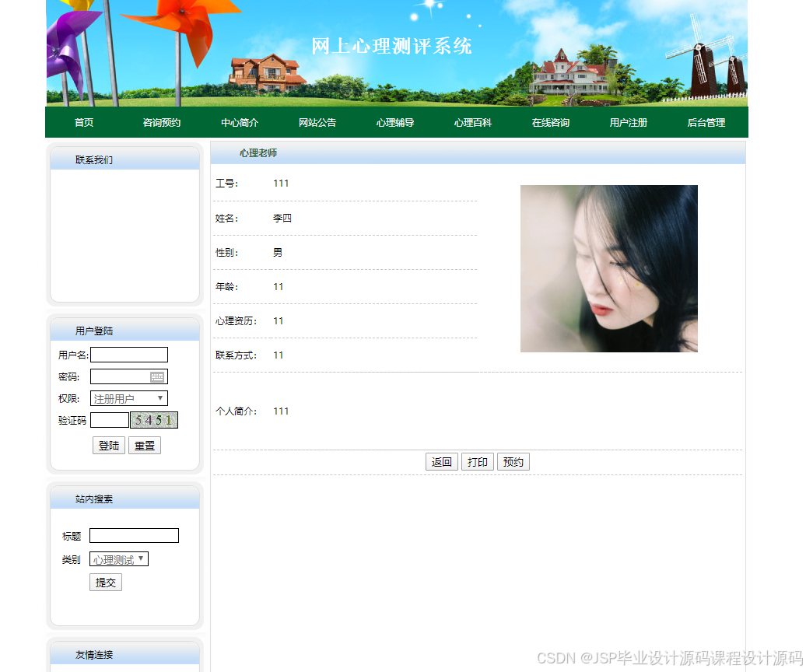
Task: Click the 用户登陆 panel heading
Action: tap(94, 331)
